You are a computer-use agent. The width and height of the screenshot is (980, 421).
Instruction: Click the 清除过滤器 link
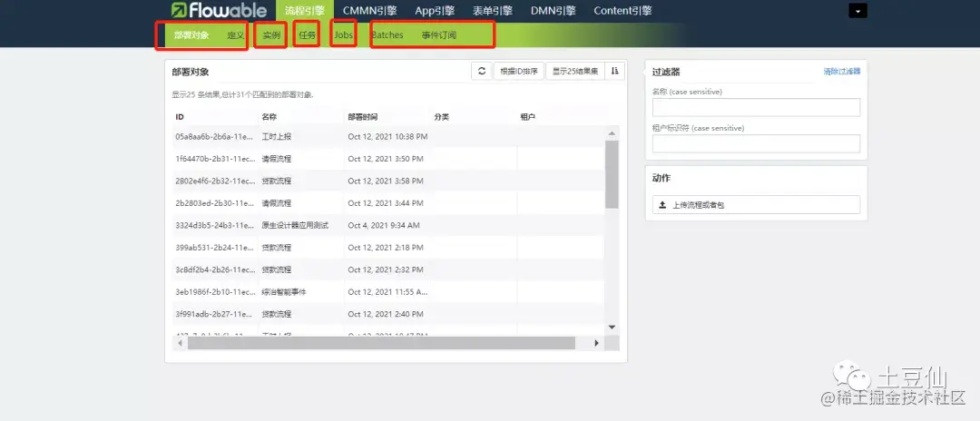pyautogui.click(x=842, y=71)
